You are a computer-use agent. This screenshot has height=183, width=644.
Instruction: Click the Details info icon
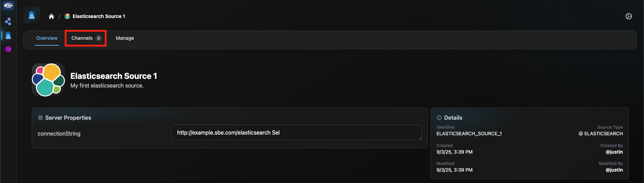point(439,118)
